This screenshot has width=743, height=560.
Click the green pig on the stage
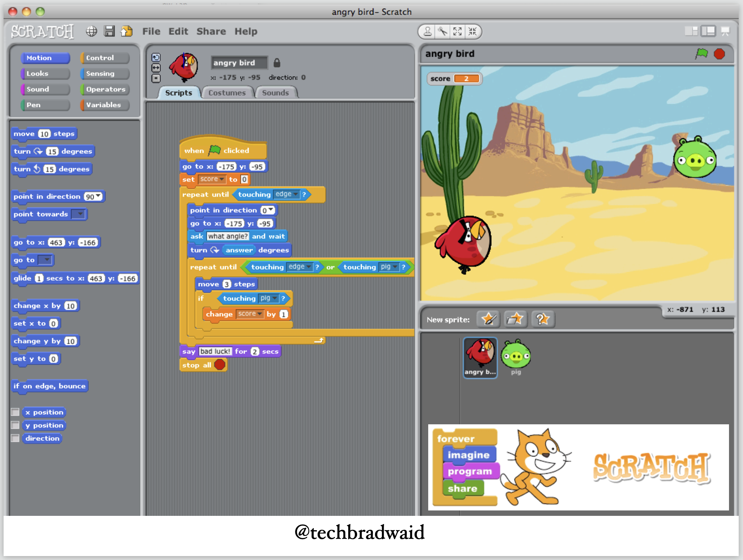tap(695, 158)
